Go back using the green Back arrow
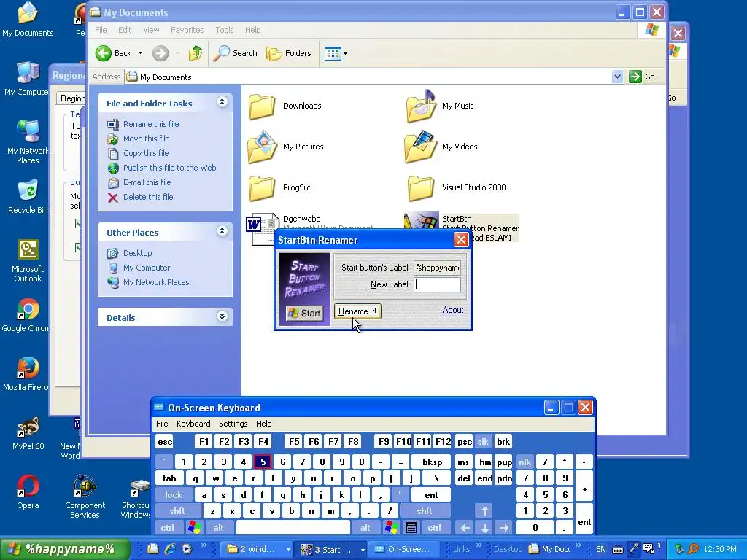Image resolution: width=747 pixels, height=560 pixels. point(104,53)
